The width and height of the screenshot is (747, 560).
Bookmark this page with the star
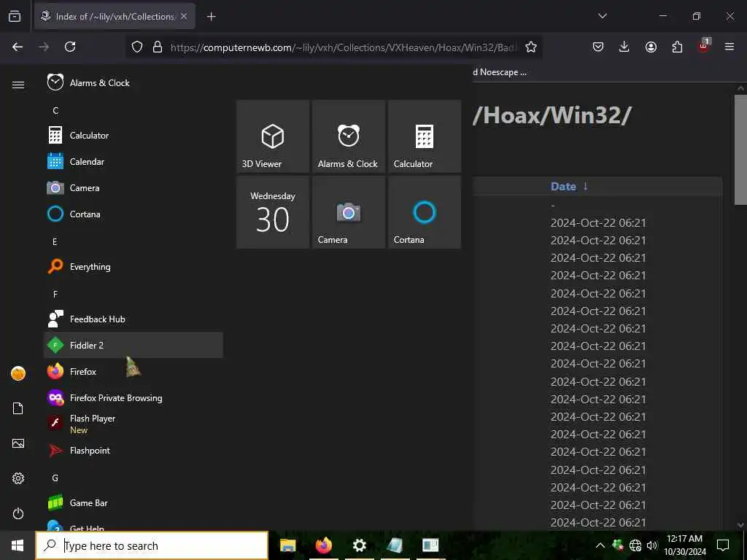[x=531, y=47]
